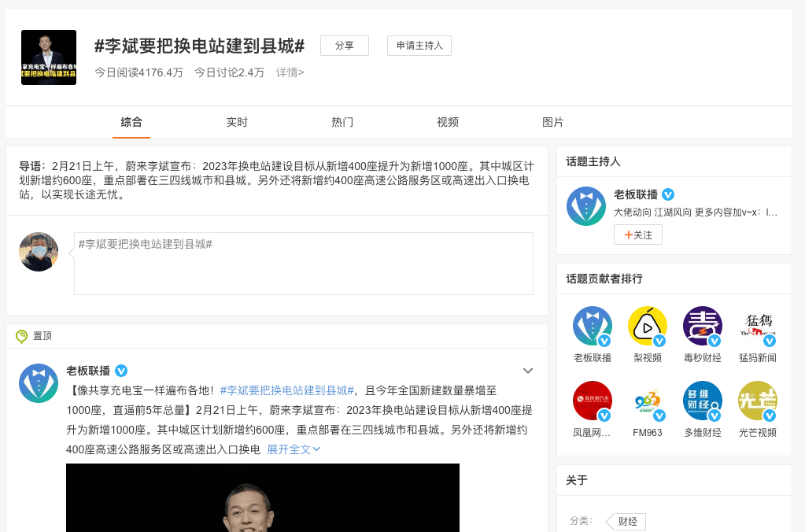Open 老板联播 contributor avatar
The image size is (805, 532).
[593, 326]
